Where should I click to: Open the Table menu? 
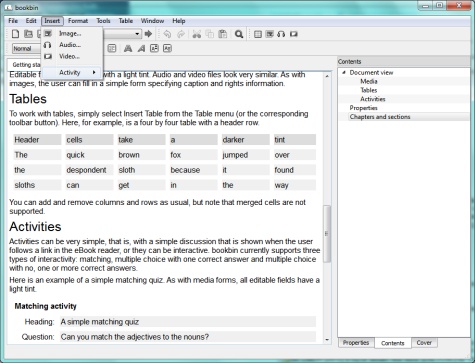[x=126, y=21]
